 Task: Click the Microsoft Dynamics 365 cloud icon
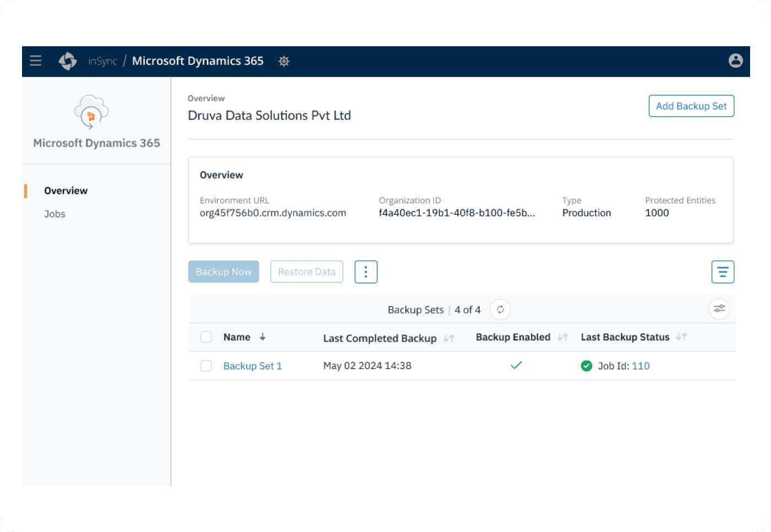pyautogui.click(x=91, y=111)
